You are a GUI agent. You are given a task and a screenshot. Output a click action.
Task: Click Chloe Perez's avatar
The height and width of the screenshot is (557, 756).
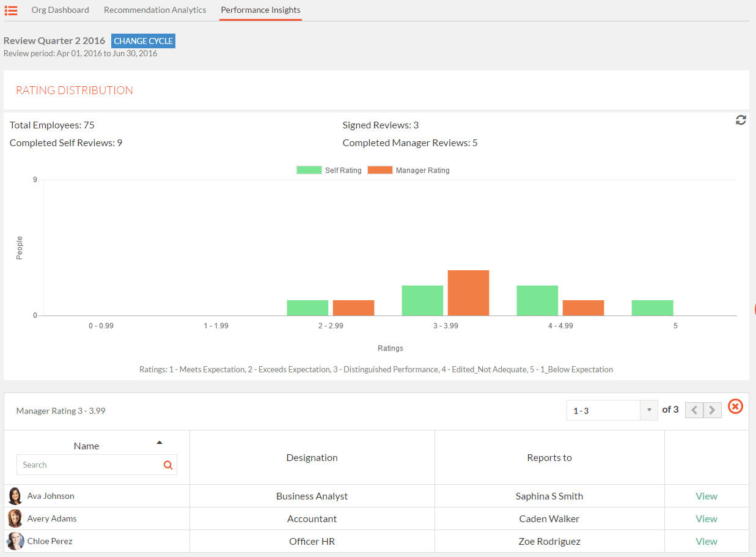coord(15,541)
